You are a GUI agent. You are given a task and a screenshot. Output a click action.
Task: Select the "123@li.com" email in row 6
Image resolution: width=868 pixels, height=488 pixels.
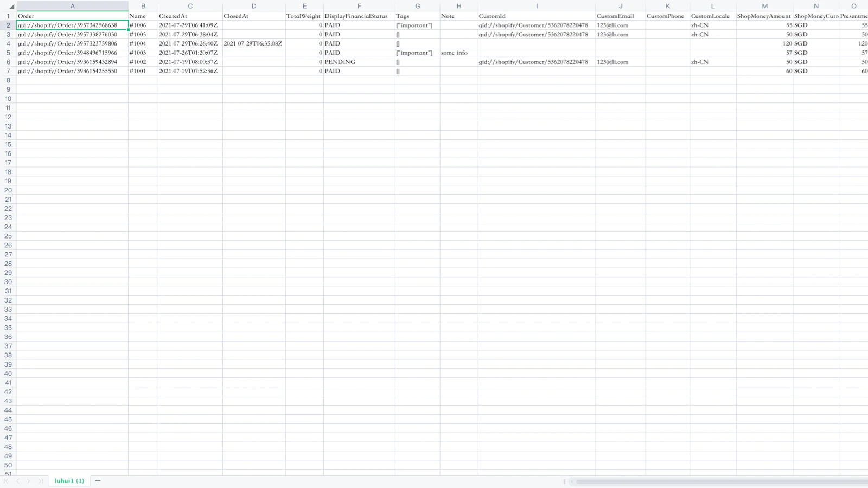pyautogui.click(x=621, y=62)
